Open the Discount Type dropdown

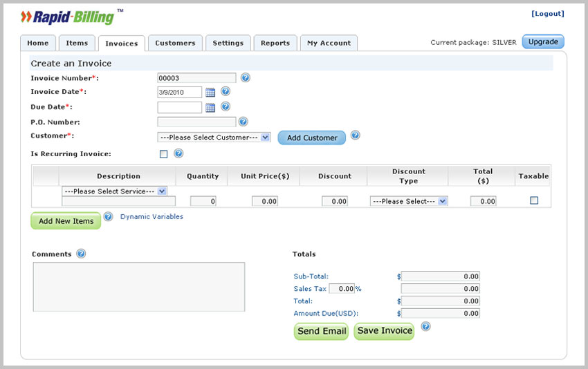tap(409, 201)
